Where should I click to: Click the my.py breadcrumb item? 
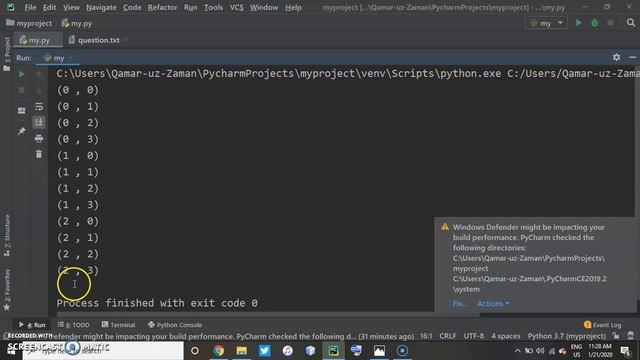tap(77, 23)
